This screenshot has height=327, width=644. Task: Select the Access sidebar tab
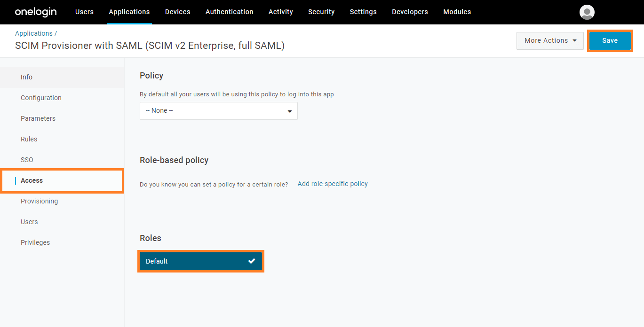pyautogui.click(x=62, y=180)
